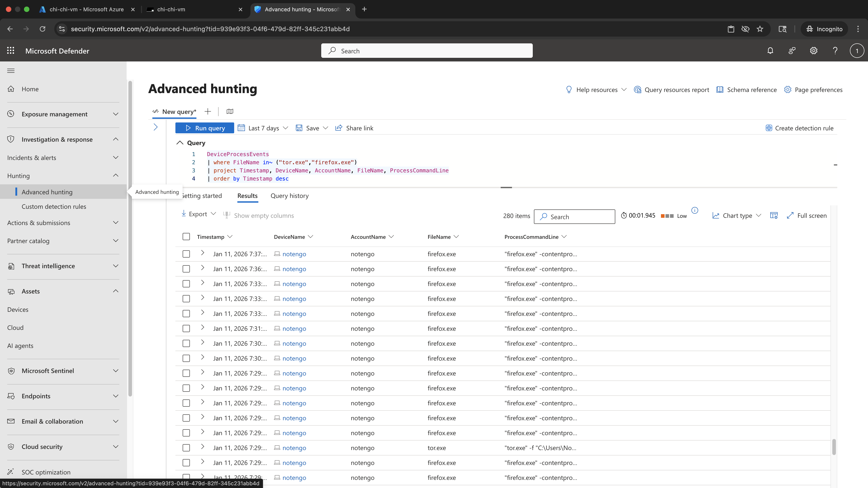Add a new query tab
Image resolution: width=868 pixels, height=488 pixels.
208,111
